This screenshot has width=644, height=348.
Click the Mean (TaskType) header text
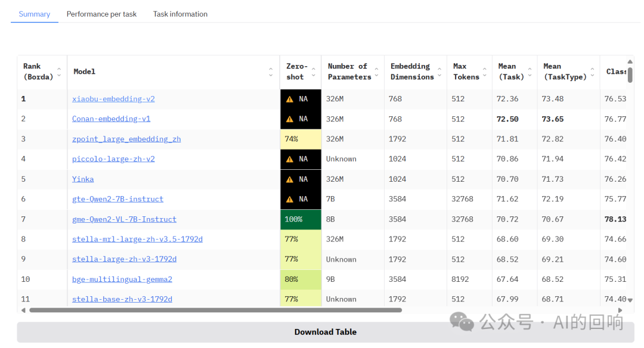(x=565, y=72)
